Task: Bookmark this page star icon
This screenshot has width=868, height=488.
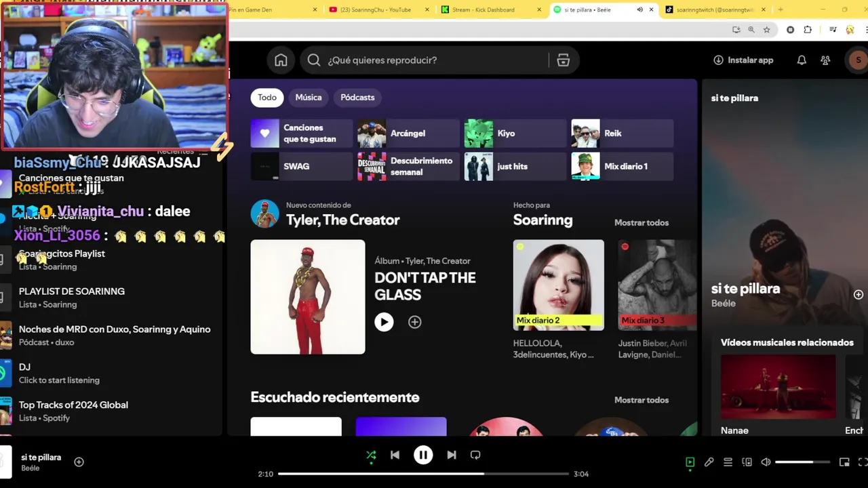Action: 767,30
